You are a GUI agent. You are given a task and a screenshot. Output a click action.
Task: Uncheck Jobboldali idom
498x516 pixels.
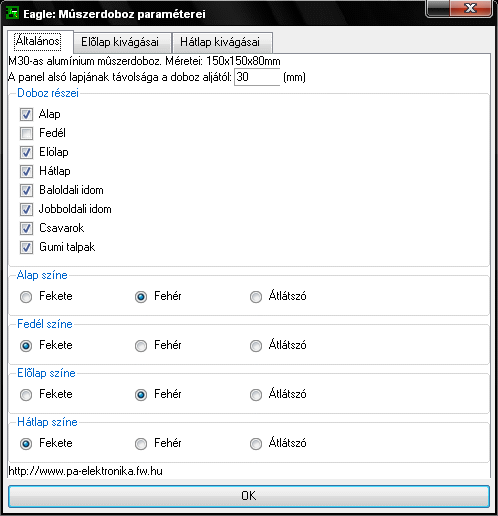(x=26, y=209)
